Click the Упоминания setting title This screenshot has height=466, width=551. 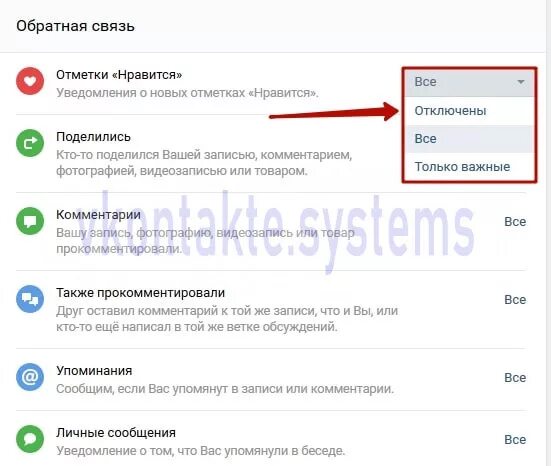click(94, 371)
